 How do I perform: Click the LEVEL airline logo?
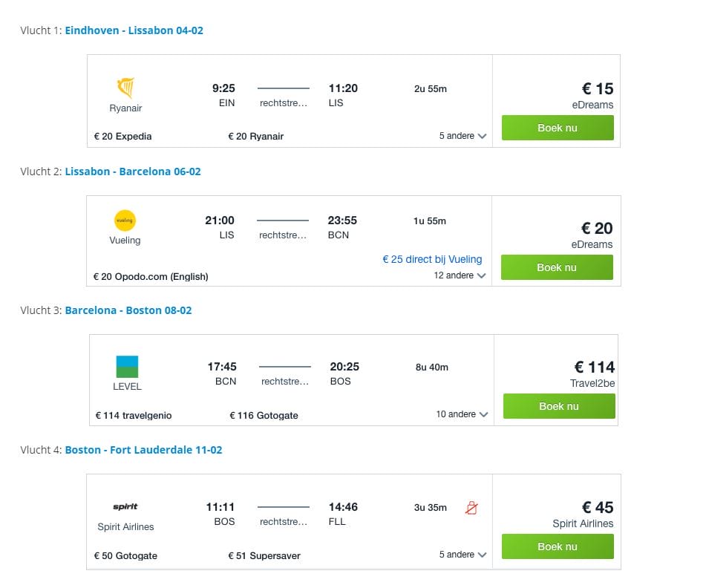127,367
